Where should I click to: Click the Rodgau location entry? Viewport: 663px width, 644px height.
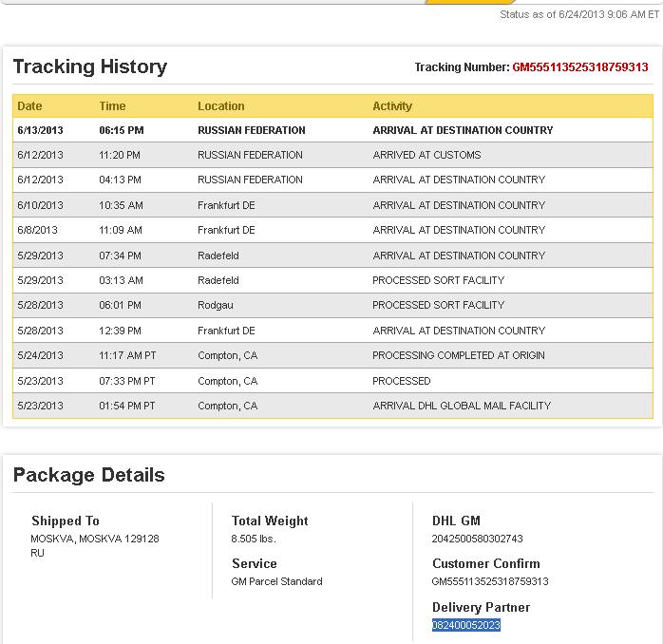(x=215, y=305)
